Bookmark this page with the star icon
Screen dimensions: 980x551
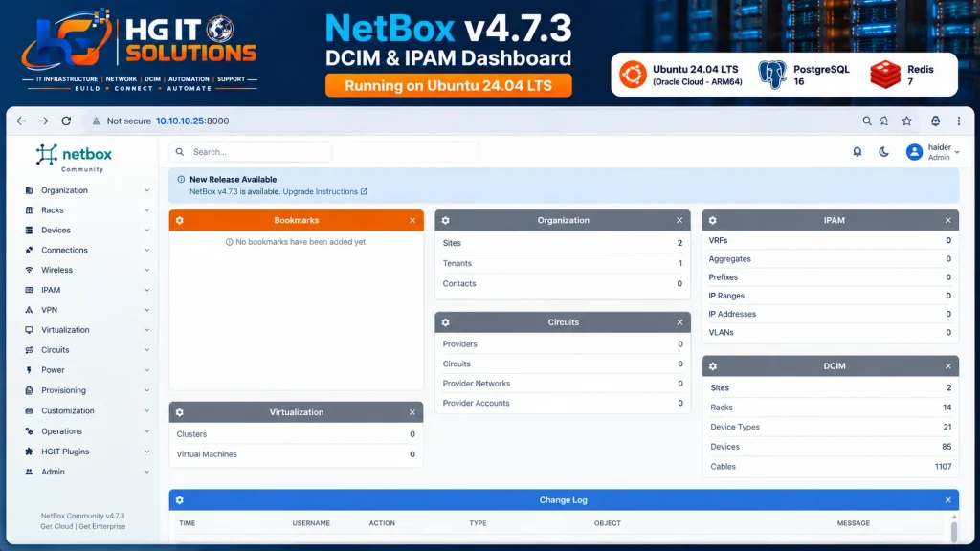[907, 121]
